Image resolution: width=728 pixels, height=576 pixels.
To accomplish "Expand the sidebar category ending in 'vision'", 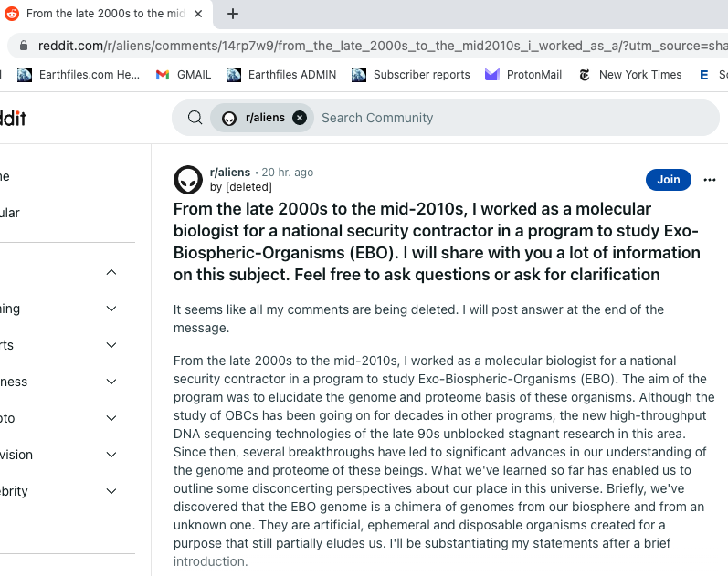I will (111, 455).
